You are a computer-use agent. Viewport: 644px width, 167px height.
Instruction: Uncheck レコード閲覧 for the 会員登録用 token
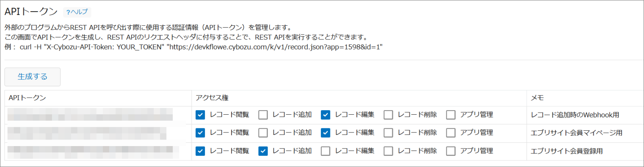click(200, 151)
